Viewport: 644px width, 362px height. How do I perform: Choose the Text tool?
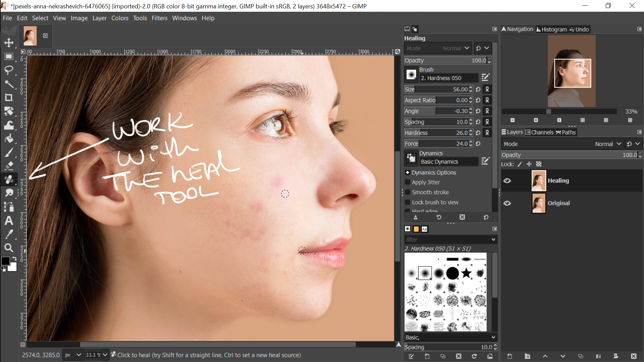9,221
